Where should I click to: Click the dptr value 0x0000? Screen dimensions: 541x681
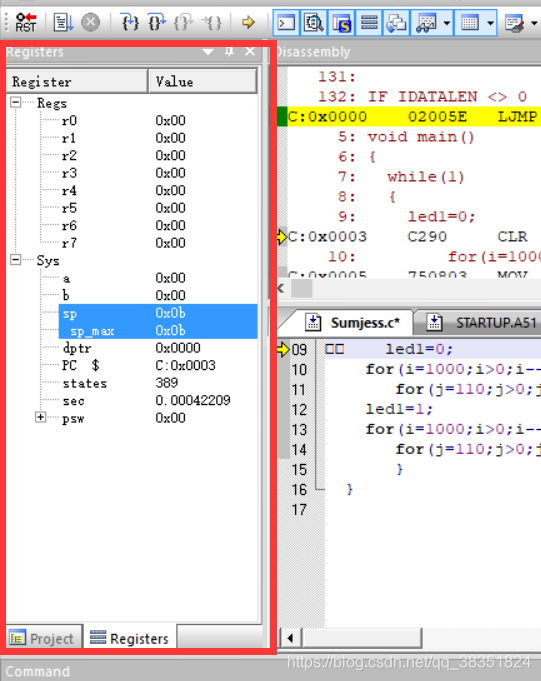[178, 348]
